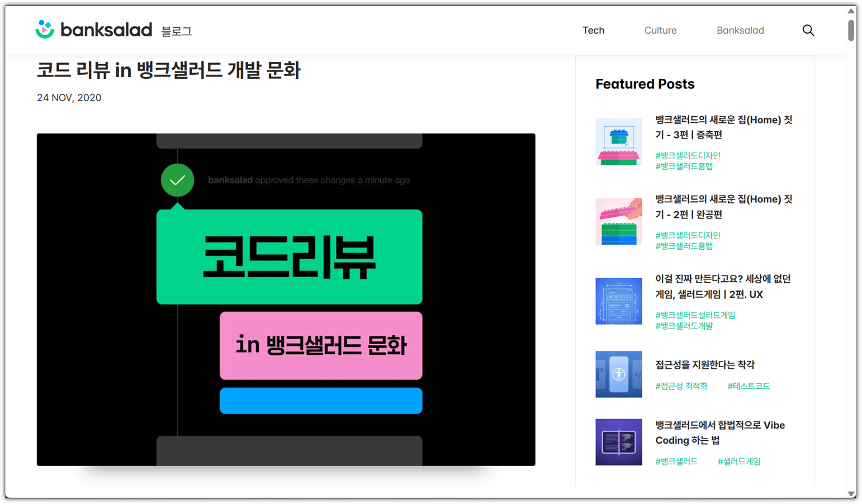
Task: Click the page scrollbar thumb
Action: click(x=851, y=30)
